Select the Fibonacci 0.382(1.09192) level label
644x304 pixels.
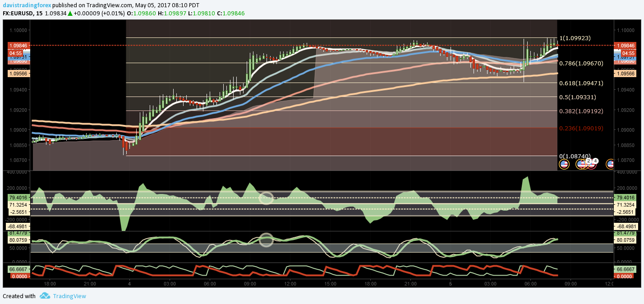point(581,111)
